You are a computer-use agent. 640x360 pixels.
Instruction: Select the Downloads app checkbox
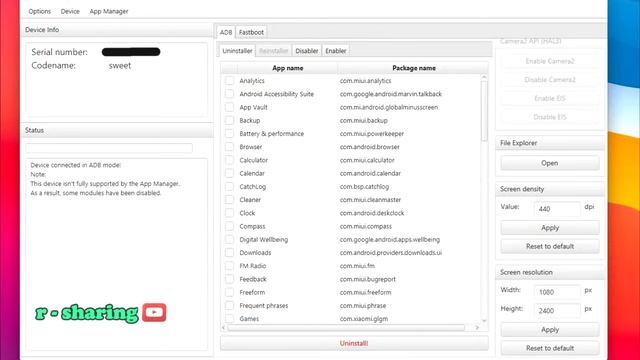pos(229,253)
